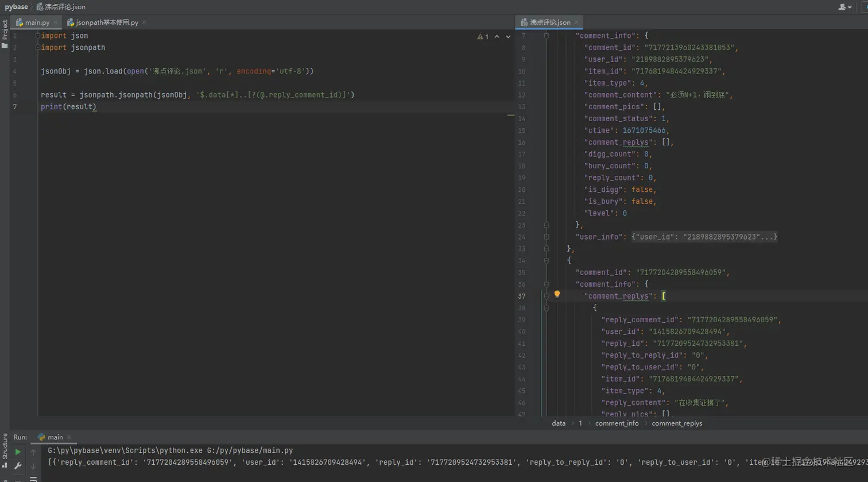The width and height of the screenshot is (868, 482).
Task: Click the result list output in Run panel
Action: [x=458, y=462]
